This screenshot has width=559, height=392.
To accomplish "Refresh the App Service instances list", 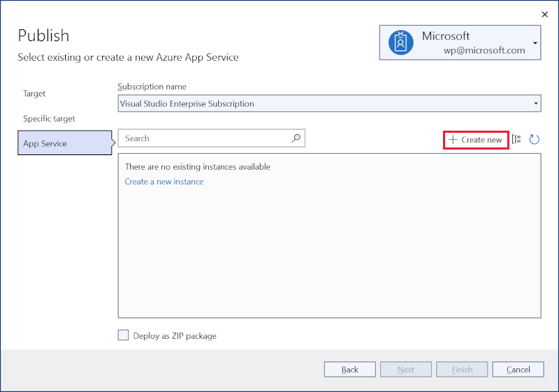I will point(535,140).
